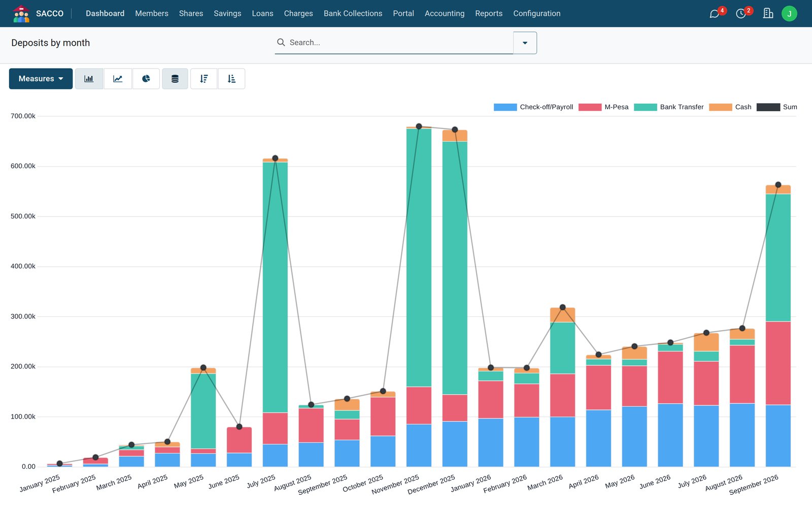The image size is (812, 508).
Task: Open the search options dropdown arrow
Action: tap(525, 43)
